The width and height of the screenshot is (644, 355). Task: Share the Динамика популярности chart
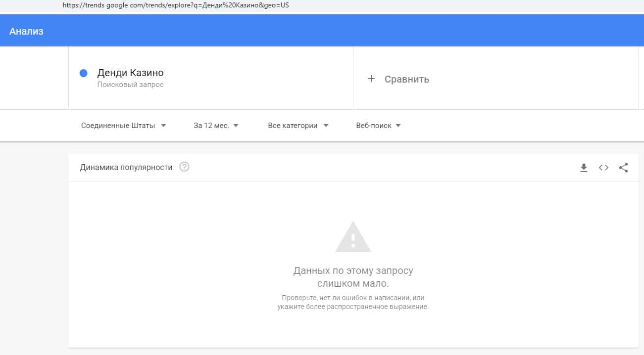pyautogui.click(x=624, y=168)
